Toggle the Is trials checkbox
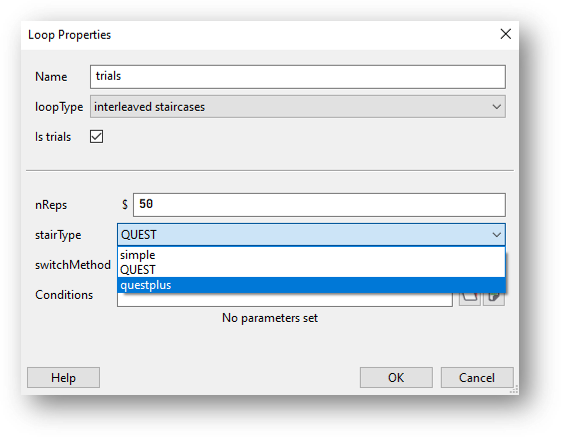Screen dimensions: 561x437 (97, 137)
